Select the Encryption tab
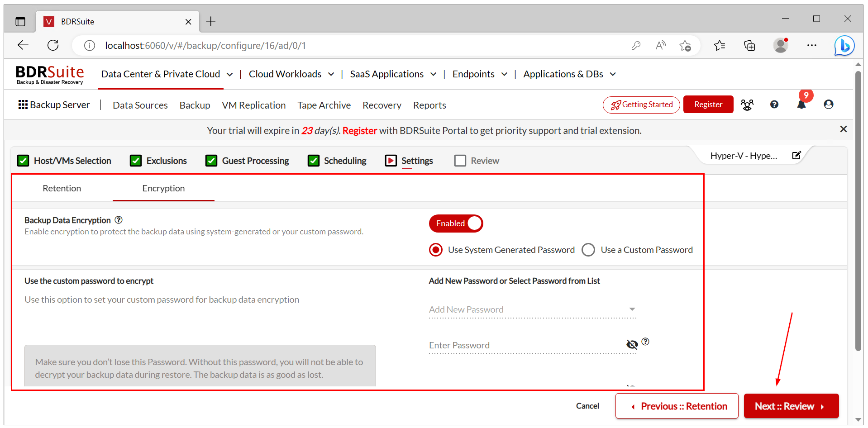The height and width of the screenshot is (428, 868). pyautogui.click(x=163, y=188)
